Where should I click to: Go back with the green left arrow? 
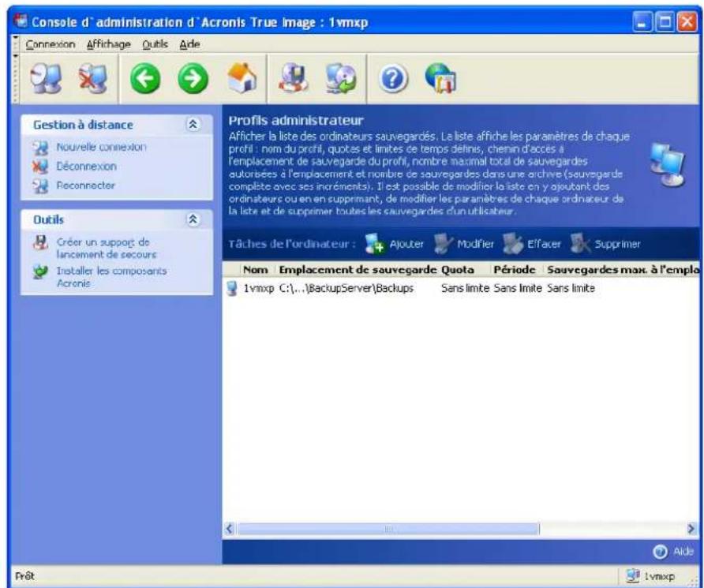tap(145, 79)
